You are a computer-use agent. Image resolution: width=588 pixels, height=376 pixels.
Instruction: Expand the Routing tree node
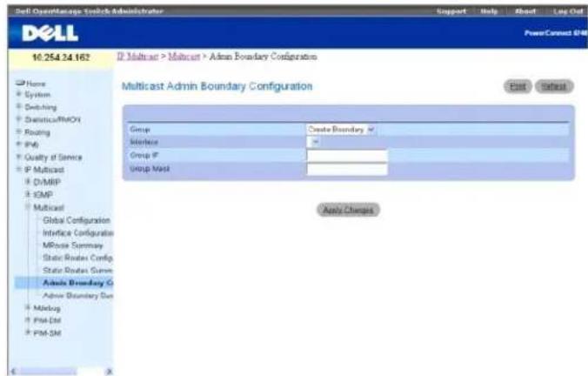pos(18,131)
